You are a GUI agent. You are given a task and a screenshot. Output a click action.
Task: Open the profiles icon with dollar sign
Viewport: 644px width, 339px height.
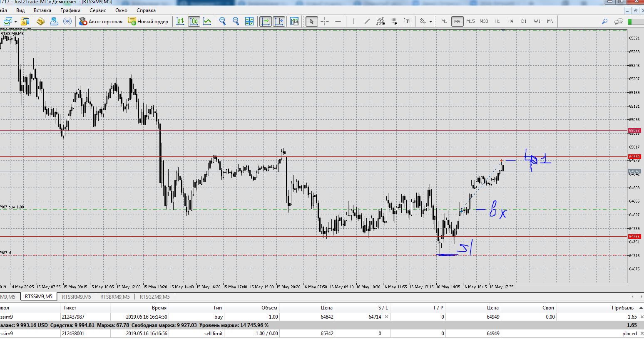pyautogui.click(x=25, y=21)
